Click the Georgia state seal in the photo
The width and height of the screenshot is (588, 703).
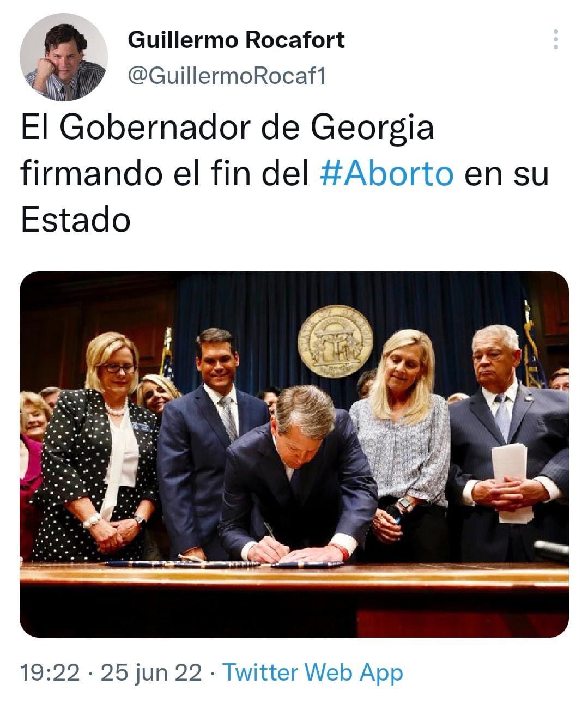[x=335, y=341]
